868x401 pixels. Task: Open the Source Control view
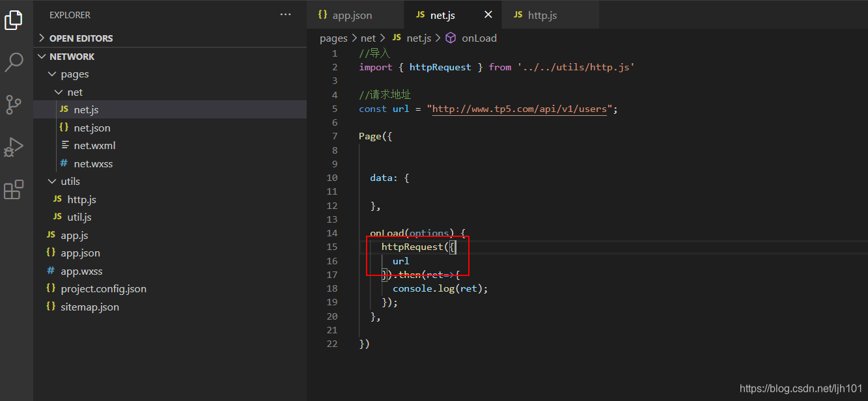click(14, 105)
